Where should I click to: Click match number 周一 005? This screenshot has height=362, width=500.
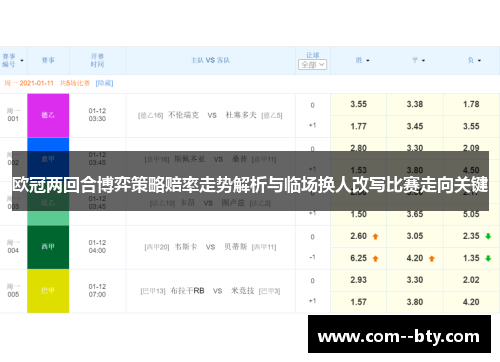13,291
